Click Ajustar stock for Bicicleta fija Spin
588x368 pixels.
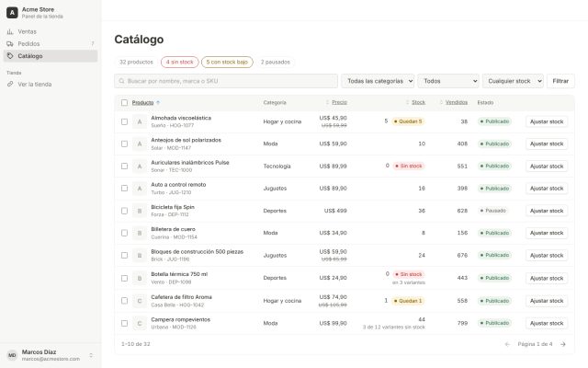(547, 211)
